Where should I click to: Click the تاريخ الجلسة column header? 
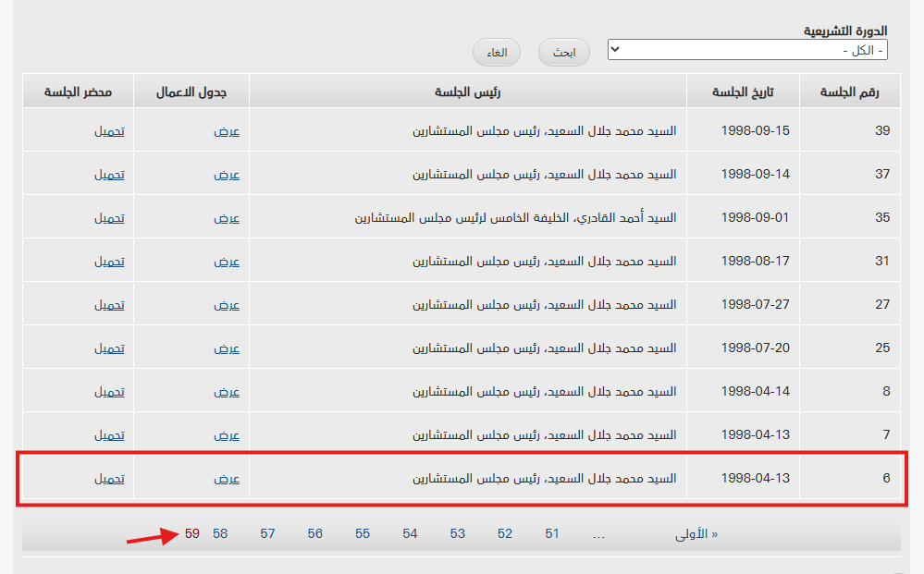[743, 92]
